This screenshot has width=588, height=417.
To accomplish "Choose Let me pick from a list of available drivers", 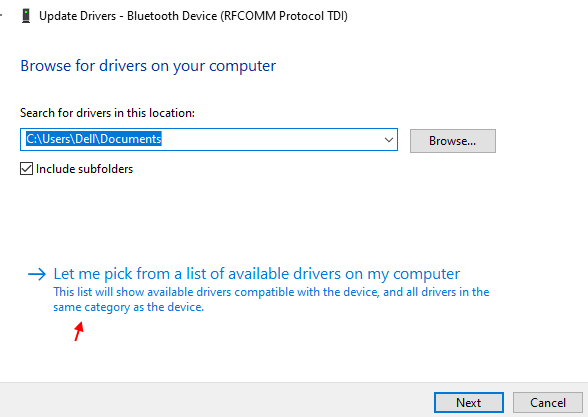I will pyautogui.click(x=257, y=274).
